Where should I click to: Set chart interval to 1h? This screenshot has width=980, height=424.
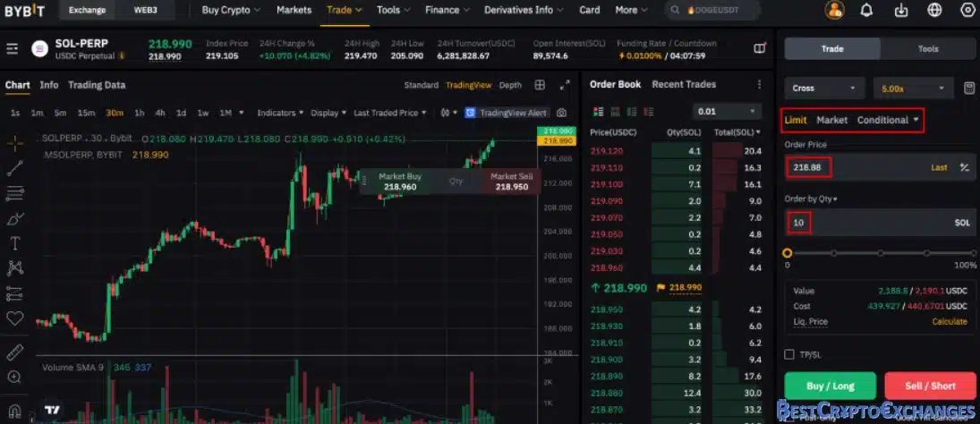pos(140,113)
